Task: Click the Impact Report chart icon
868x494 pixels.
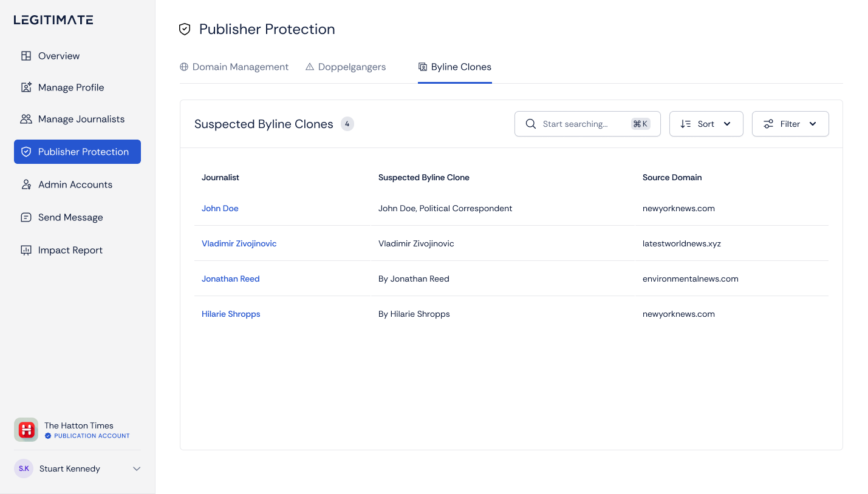Action: tap(26, 250)
